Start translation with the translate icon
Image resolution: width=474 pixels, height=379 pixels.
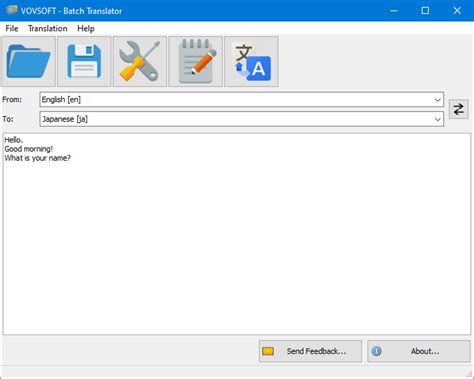(251, 62)
